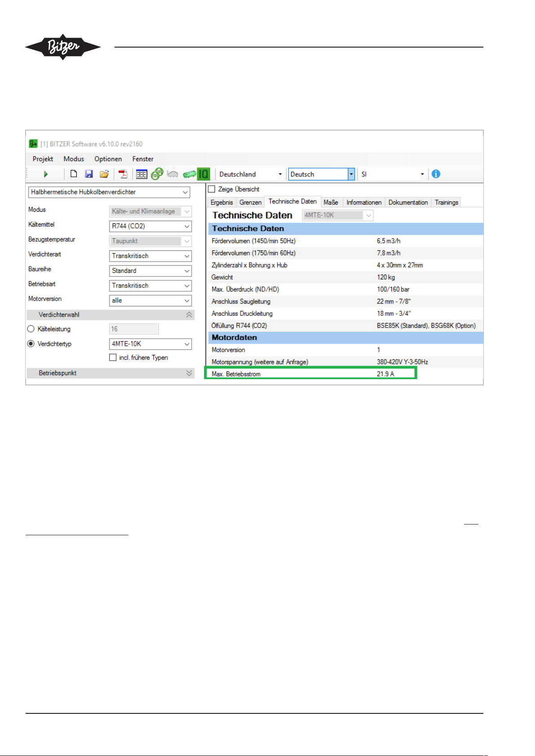
Task: Select the Kälteleistung radio button
Action: (31, 329)
